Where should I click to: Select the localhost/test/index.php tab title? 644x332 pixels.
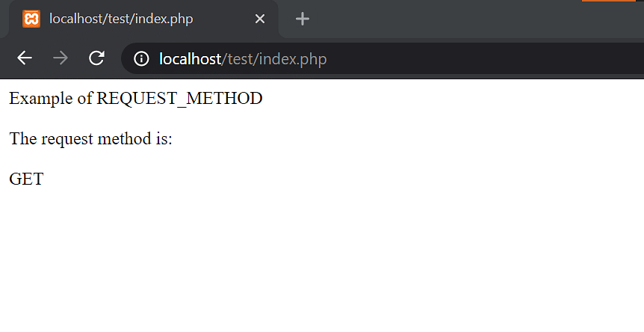[x=121, y=19]
